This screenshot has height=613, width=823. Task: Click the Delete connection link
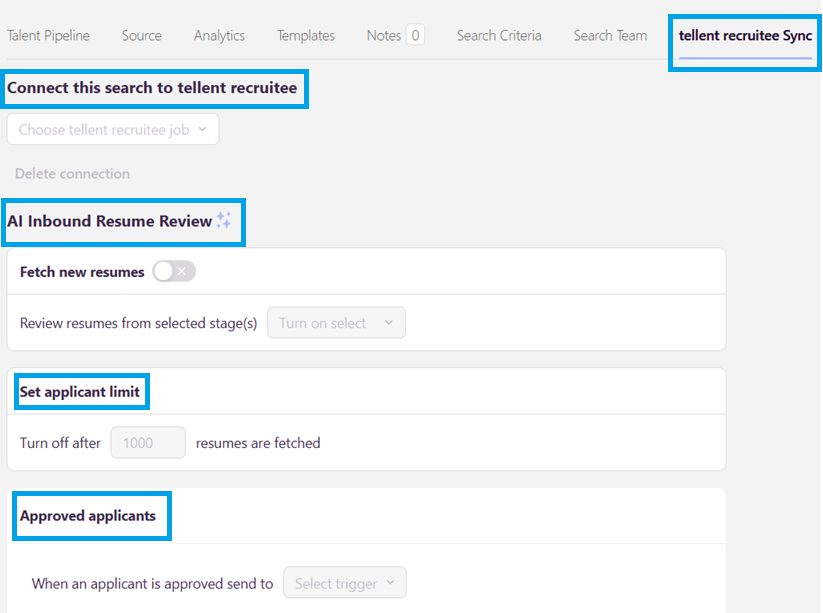tap(72, 174)
